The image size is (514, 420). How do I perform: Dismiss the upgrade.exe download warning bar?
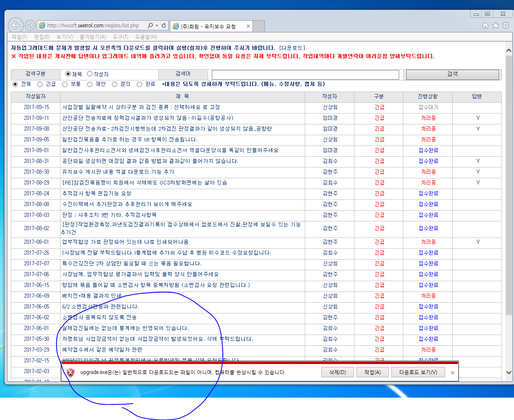(453, 373)
